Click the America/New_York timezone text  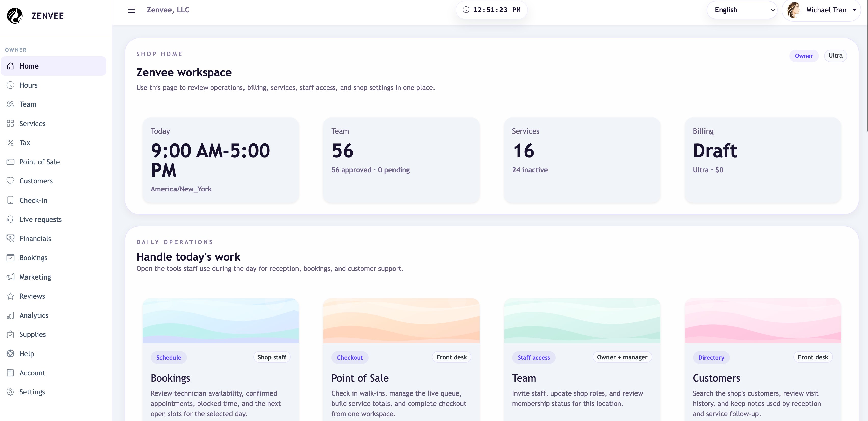(181, 189)
